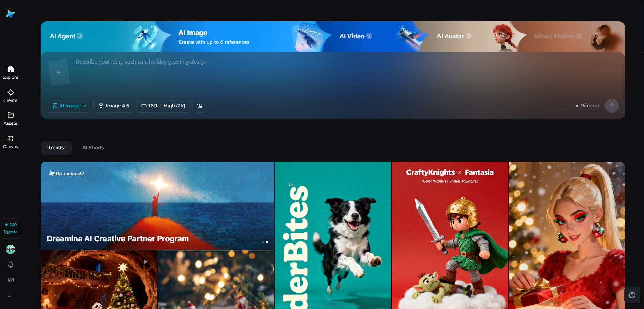Open the CraftyKnights Fantasia poster thumbnail
The image size is (644, 309).
pos(450,235)
